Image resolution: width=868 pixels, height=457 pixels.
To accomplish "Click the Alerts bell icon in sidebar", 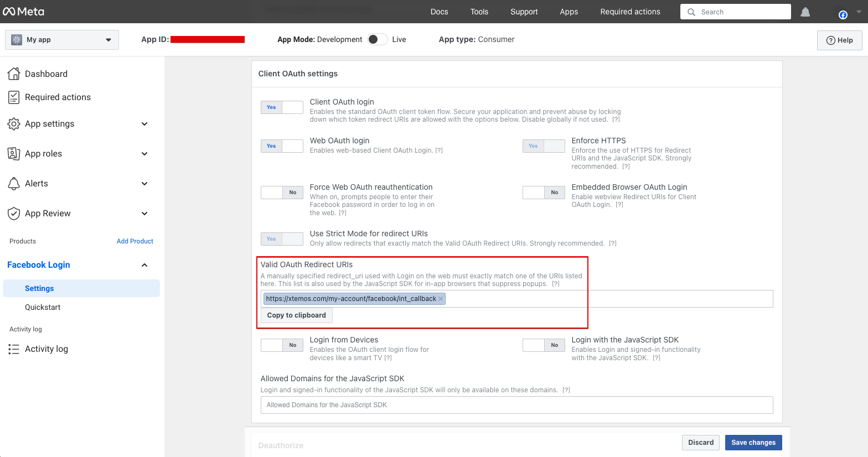I will (14, 184).
